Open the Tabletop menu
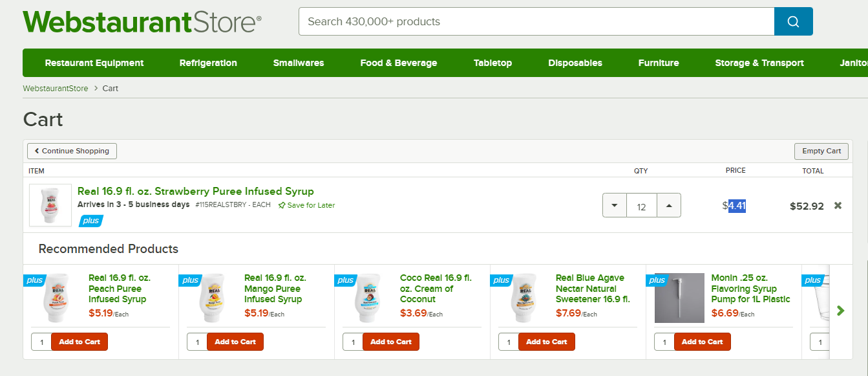This screenshot has width=868, height=376. (x=492, y=63)
